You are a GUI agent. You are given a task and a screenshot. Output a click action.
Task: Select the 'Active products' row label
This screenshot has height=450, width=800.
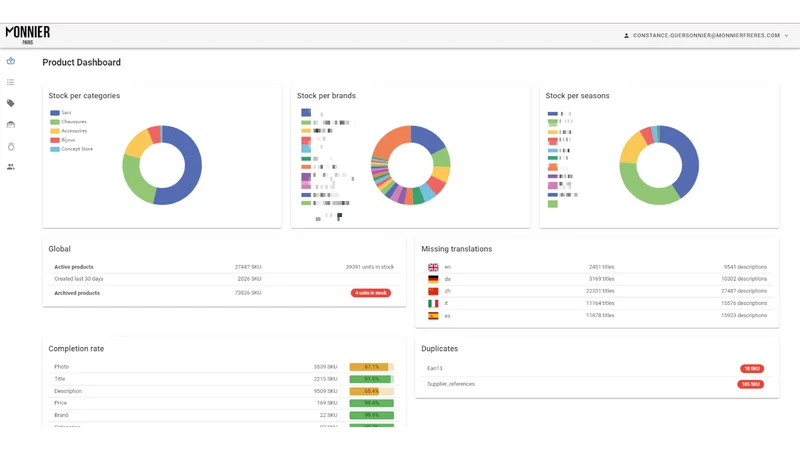click(74, 267)
